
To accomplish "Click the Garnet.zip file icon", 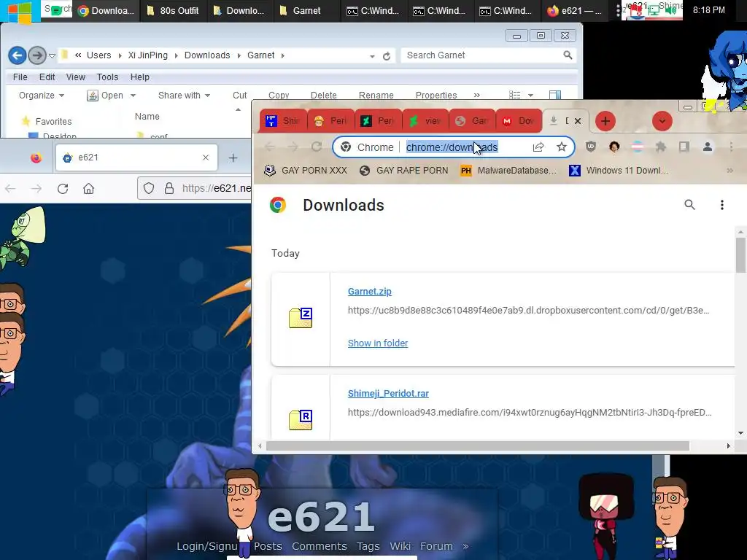I will (301, 318).
